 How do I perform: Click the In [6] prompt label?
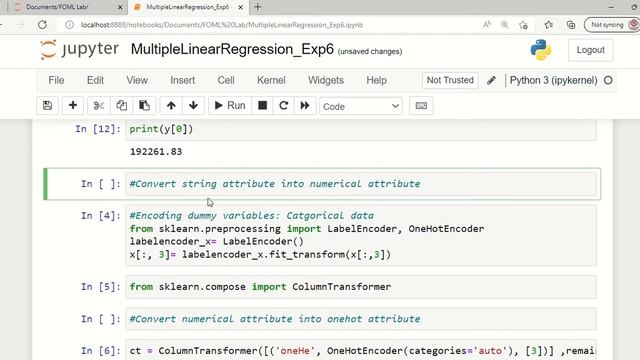pyautogui.click(x=100, y=351)
